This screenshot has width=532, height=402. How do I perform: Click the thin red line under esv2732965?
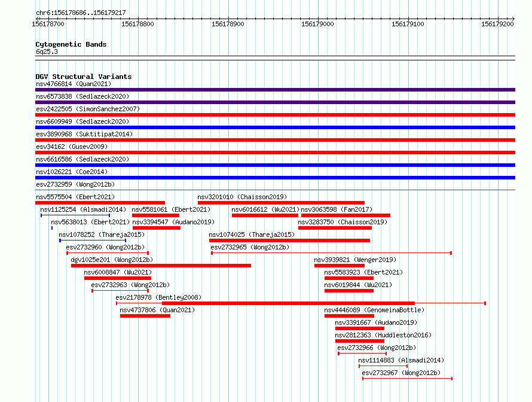point(331,253)
